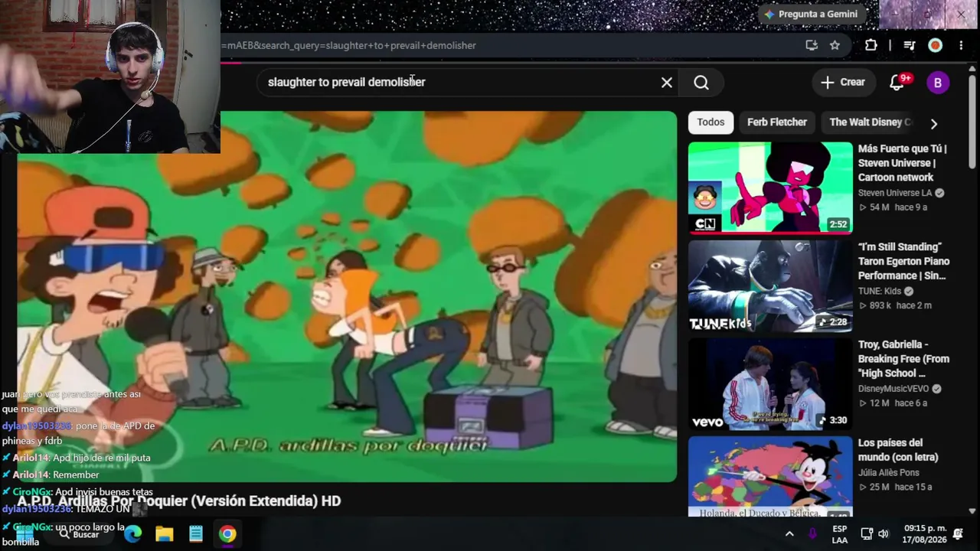Click the title Más Fuerte que Tú
This screenshot has width=980, height=551.
(902, 163)
